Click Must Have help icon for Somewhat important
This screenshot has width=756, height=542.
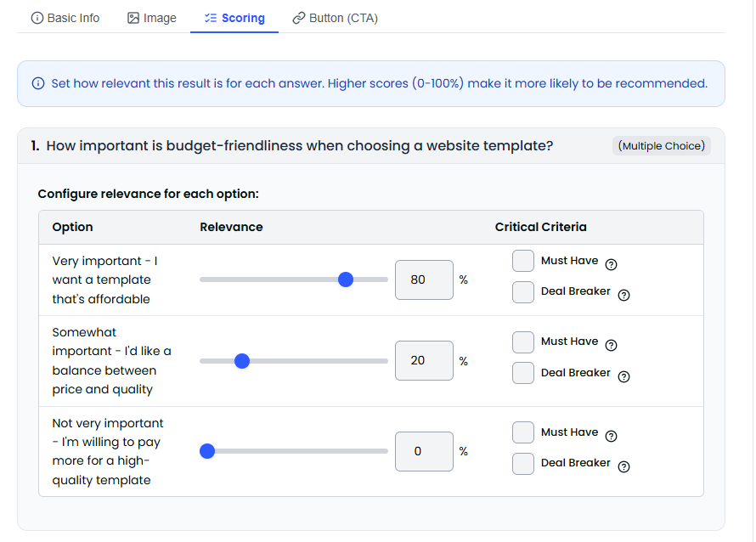click(611, 345)
